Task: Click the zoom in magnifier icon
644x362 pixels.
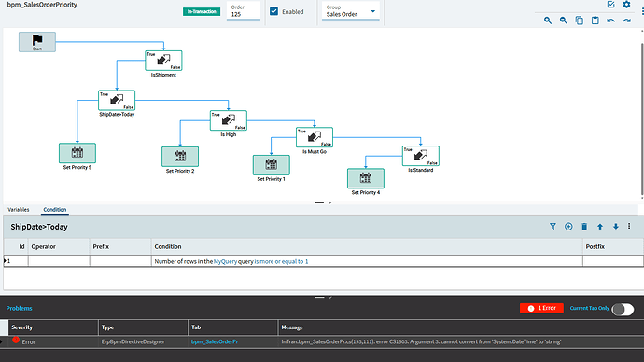Action: (x=548, y=21)
